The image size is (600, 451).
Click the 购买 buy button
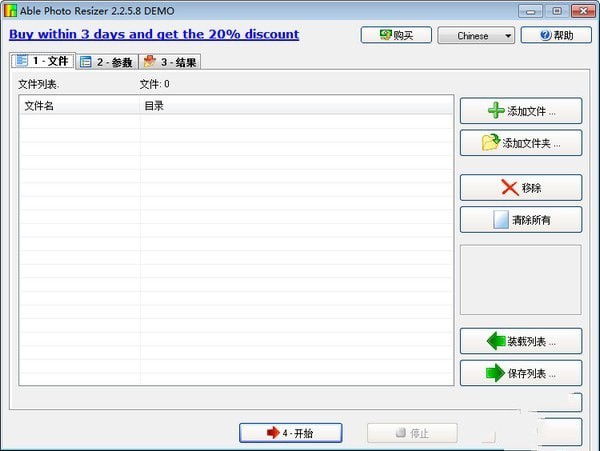tap(396, 35)
